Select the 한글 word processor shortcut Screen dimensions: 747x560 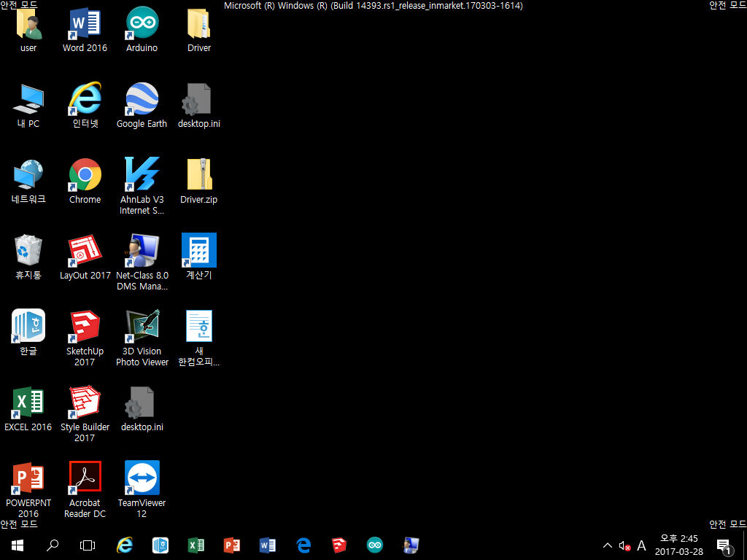pos(28,332)
